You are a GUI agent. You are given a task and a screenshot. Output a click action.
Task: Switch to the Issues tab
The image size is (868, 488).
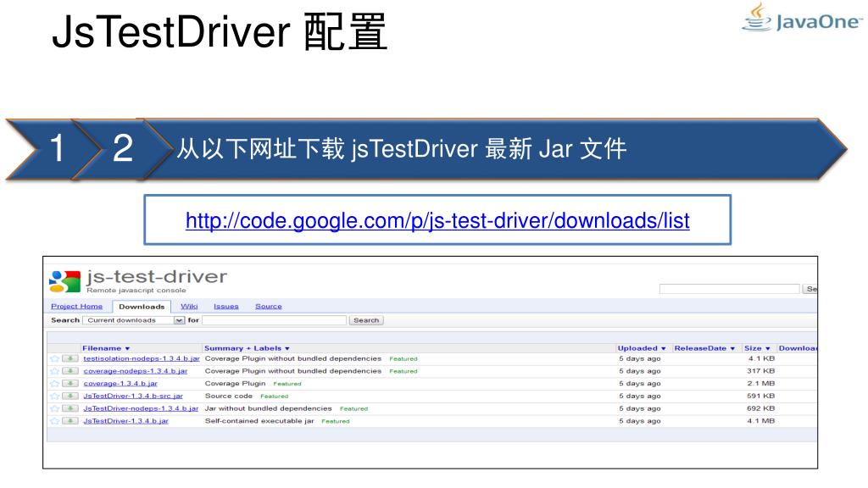coord(225,306)
